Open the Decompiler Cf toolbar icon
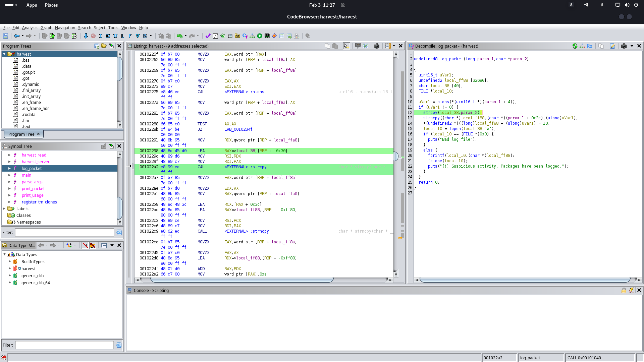This screenshot has width=644, height=362. click(245, 36)
